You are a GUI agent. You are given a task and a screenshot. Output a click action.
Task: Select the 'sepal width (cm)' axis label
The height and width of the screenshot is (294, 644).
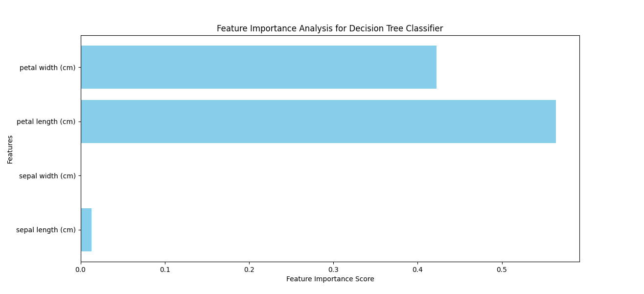coord(47,176)
